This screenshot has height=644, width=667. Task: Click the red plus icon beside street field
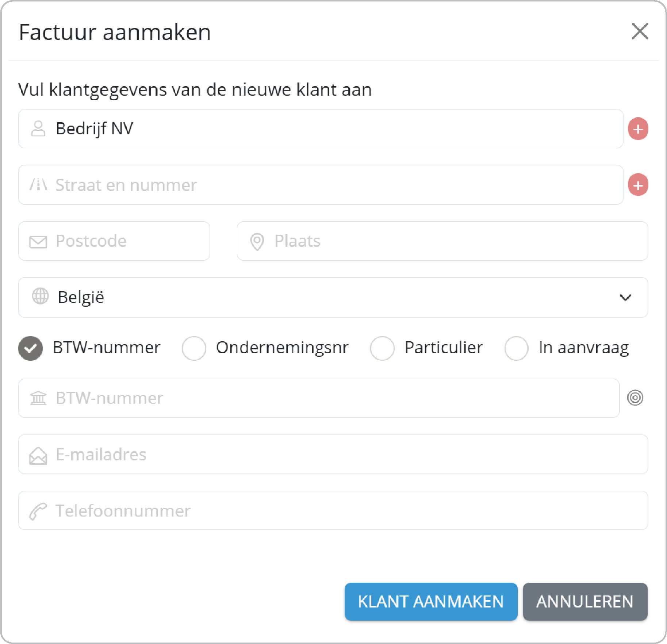638,185
